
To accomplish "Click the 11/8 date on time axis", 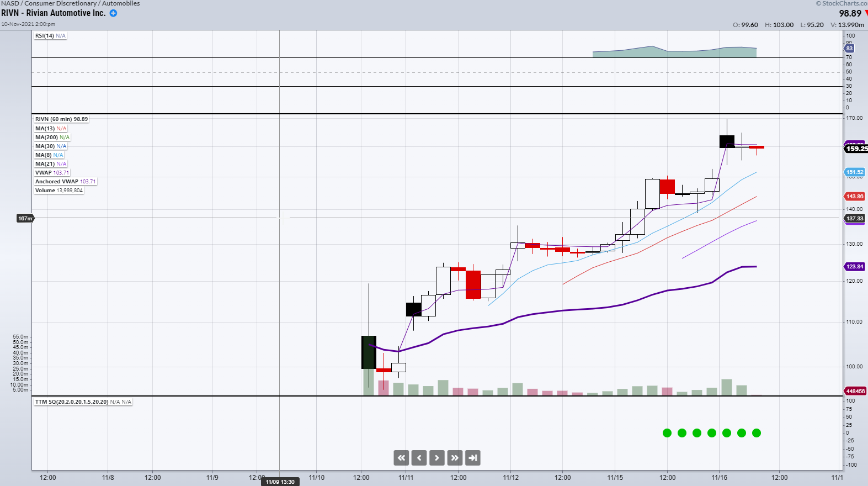I will click(x=108, y=478).
